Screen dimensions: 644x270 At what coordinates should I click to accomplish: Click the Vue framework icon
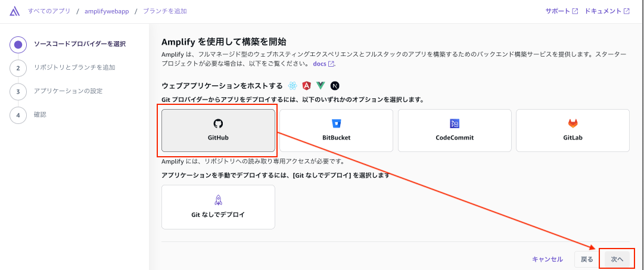321,86
